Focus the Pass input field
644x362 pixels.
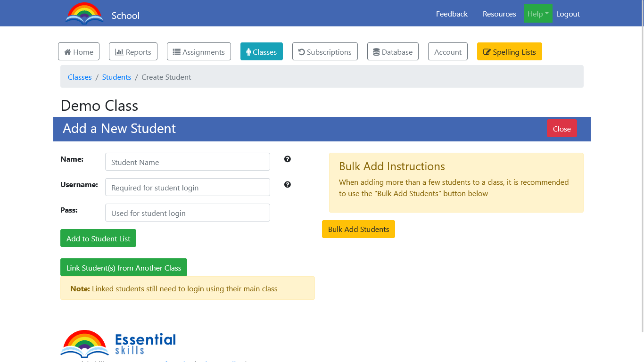click(188, 213)
